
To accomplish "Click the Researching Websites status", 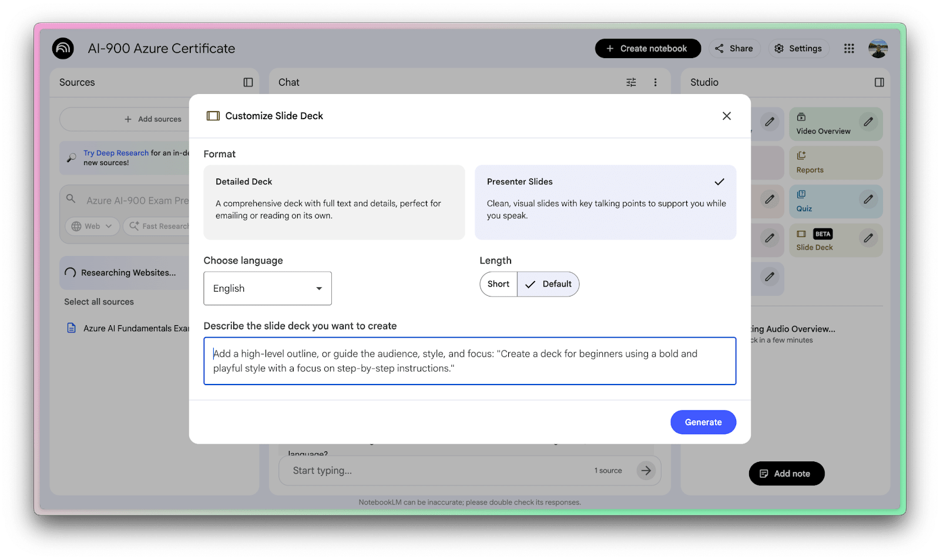I will [x=128, y=272].
